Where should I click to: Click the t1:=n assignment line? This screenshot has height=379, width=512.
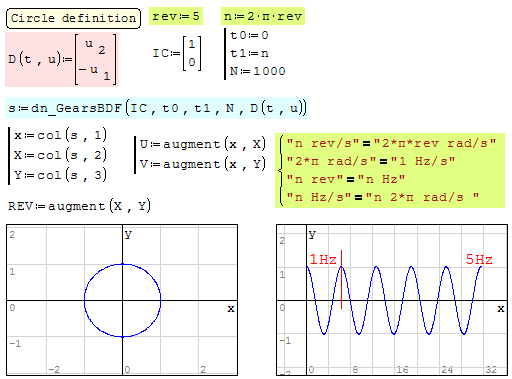(x=249, y=53)
